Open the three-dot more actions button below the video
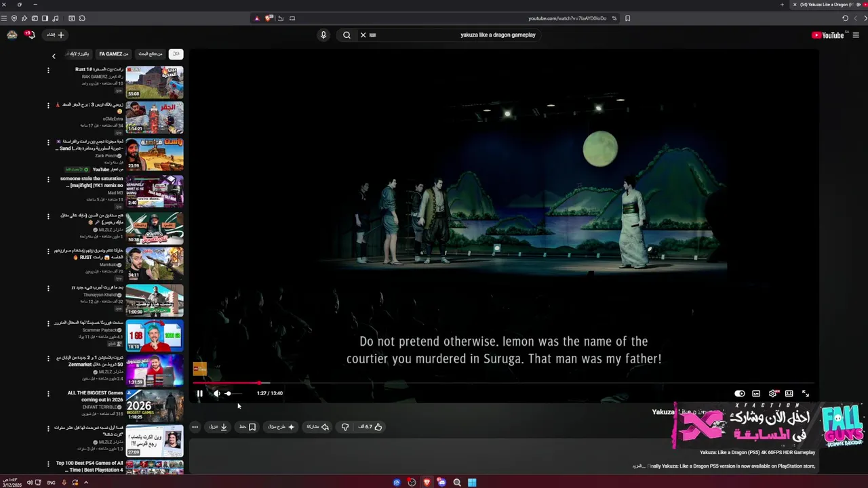 click(x=195, y=427)
